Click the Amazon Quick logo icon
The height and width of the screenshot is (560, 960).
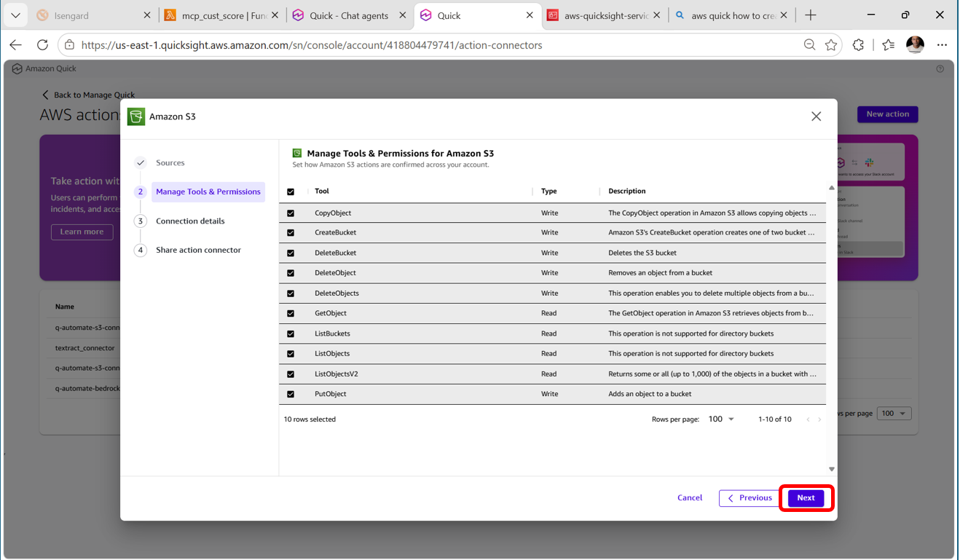[x=17, y=69]
